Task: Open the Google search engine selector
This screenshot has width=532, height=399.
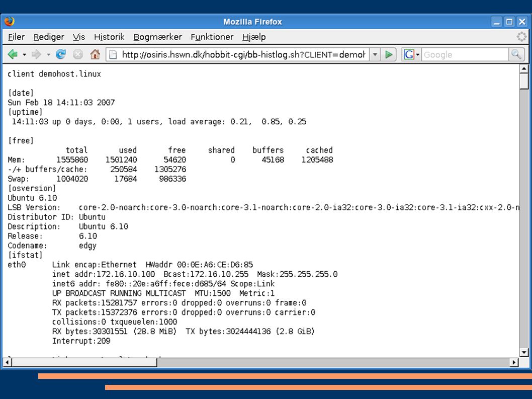Action: 411,55
